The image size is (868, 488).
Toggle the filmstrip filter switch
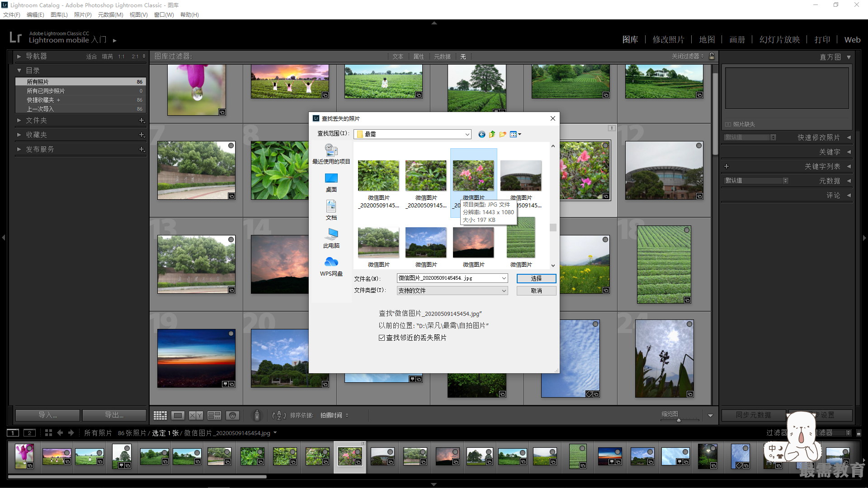pyautogui.click(x=859, y=433)
